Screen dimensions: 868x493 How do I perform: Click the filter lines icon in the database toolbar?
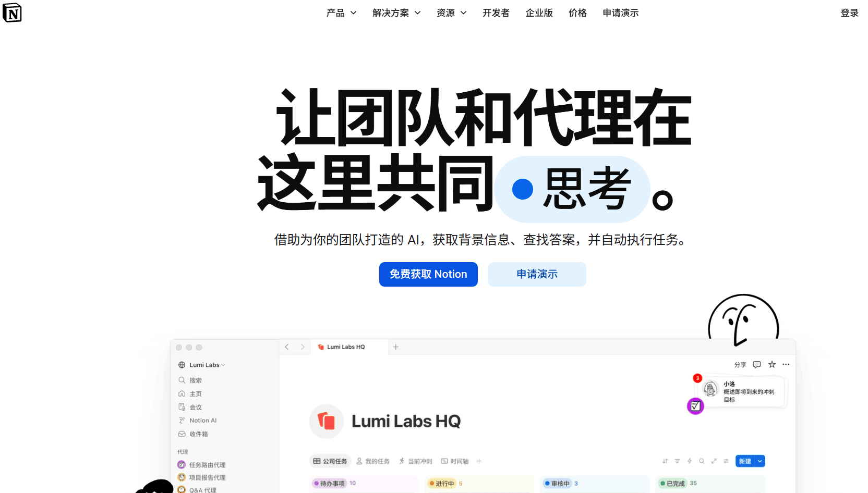(678, 461)
